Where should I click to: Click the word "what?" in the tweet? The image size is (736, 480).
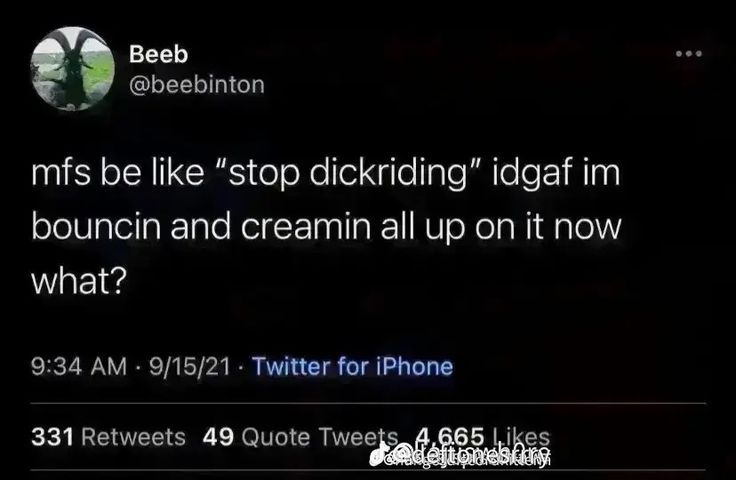(79, 281)
